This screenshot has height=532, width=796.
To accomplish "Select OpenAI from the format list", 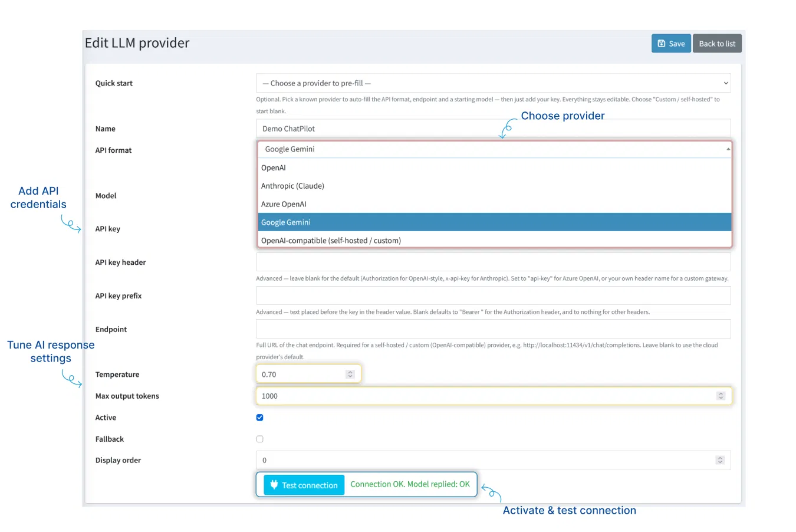I will pos(495,168).
